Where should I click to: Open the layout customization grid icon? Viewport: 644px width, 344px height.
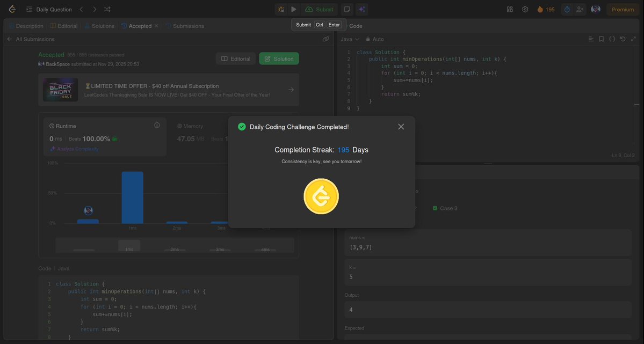[x=508, y=8]
